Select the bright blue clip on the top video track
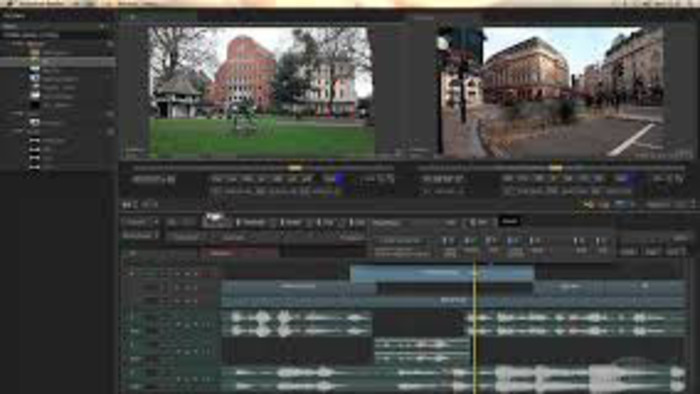700x394 pixels. pos(442,273)
